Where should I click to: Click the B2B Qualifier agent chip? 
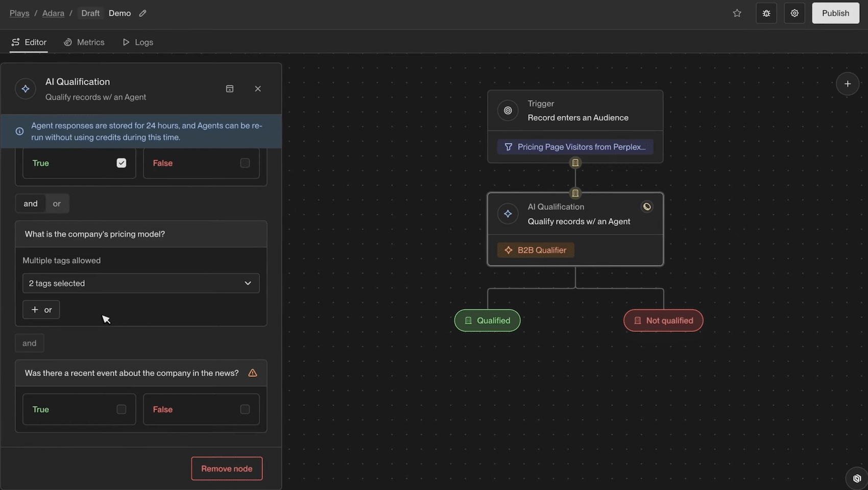[536, 250]
